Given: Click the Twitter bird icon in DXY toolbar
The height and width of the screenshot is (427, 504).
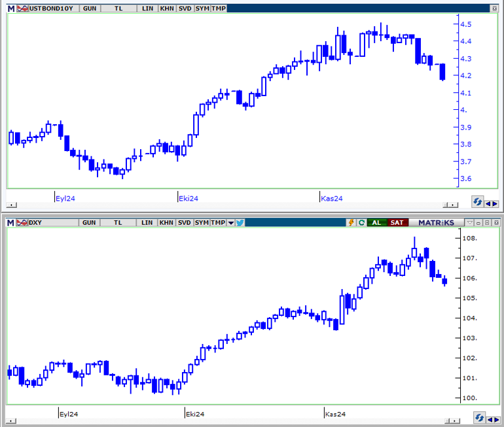Looking at the screenshot, I should click(240, 223).
